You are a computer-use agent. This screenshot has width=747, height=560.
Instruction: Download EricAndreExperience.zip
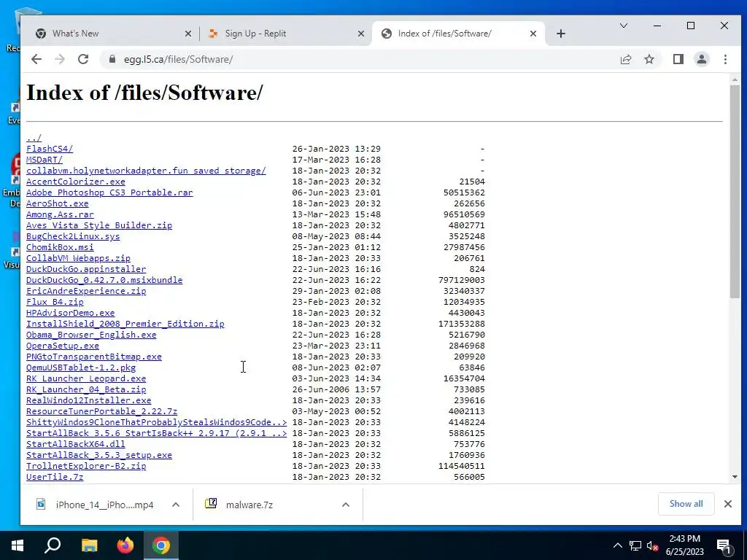tap(86, 292)
